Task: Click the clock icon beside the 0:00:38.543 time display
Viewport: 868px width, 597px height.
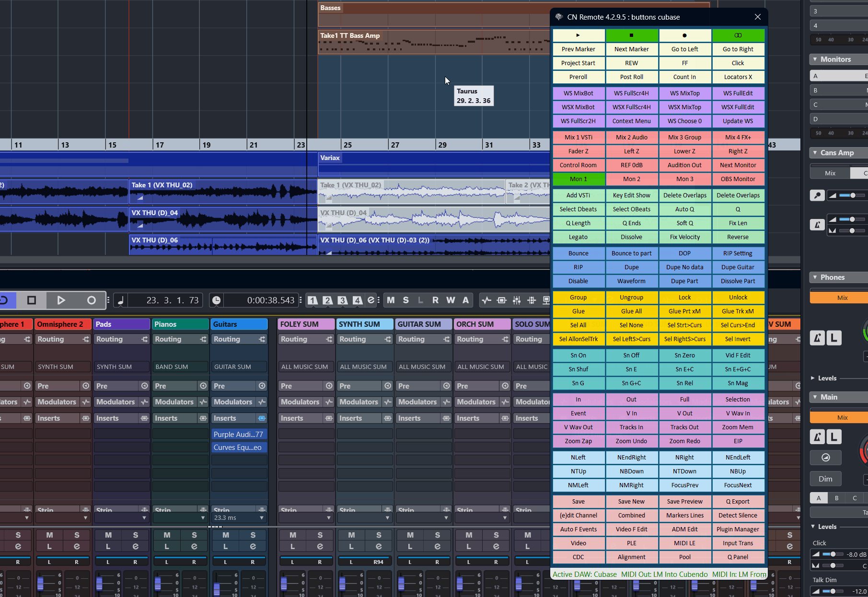Action: (x=217, y=300)
